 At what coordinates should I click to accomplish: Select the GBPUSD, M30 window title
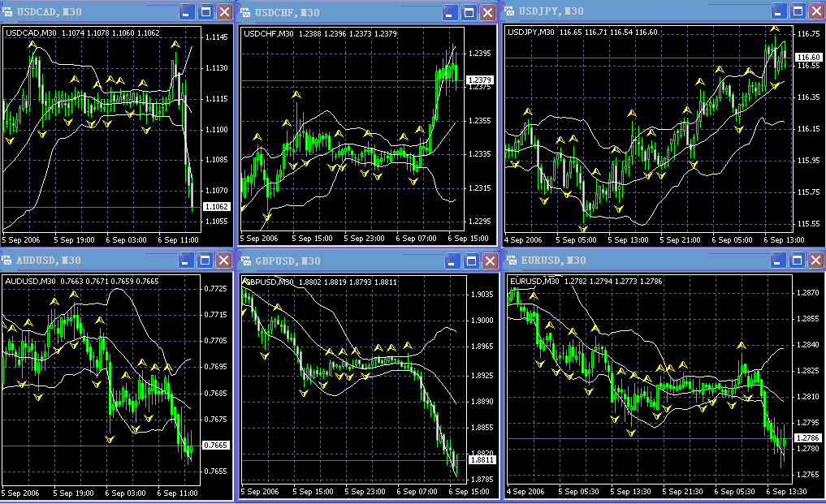tap(288, 261)
